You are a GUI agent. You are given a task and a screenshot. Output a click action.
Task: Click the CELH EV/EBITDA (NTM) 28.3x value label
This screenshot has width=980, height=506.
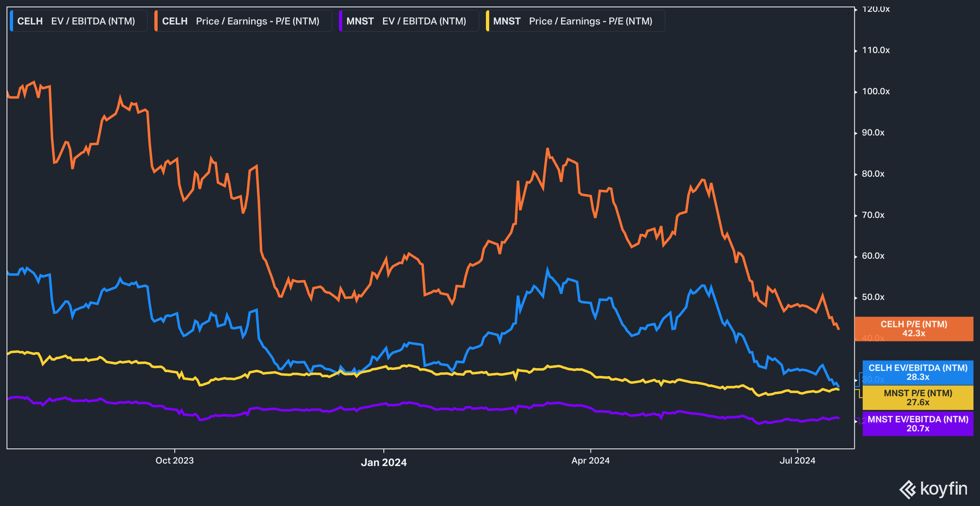pos(918,373)
